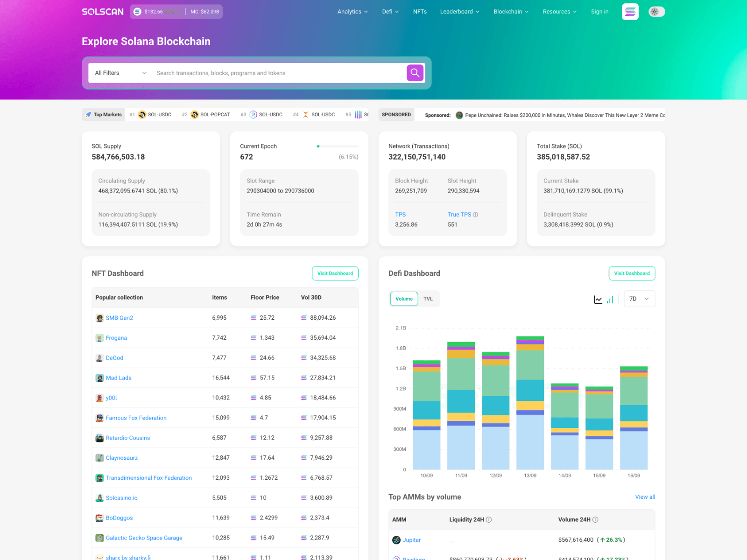Open the 7D time range dropdown
This screenshot has height=560, width=747.
(639, 299)
